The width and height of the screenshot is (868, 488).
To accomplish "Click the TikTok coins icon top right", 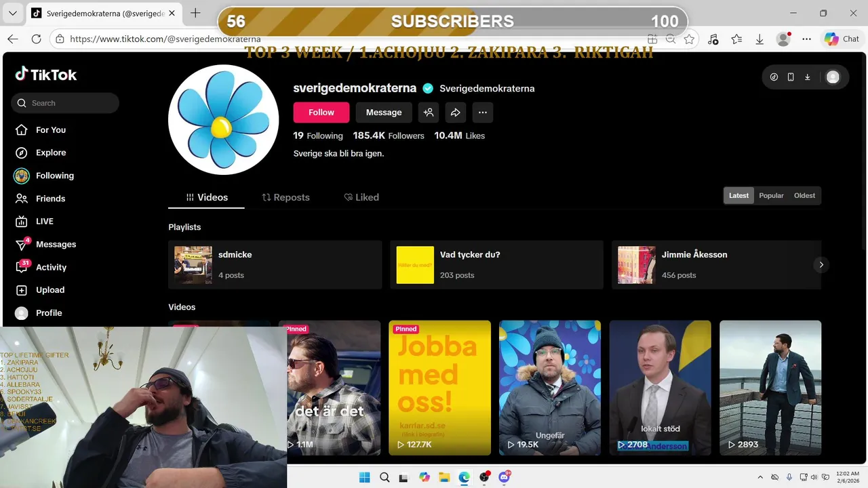I will point(774,77).
